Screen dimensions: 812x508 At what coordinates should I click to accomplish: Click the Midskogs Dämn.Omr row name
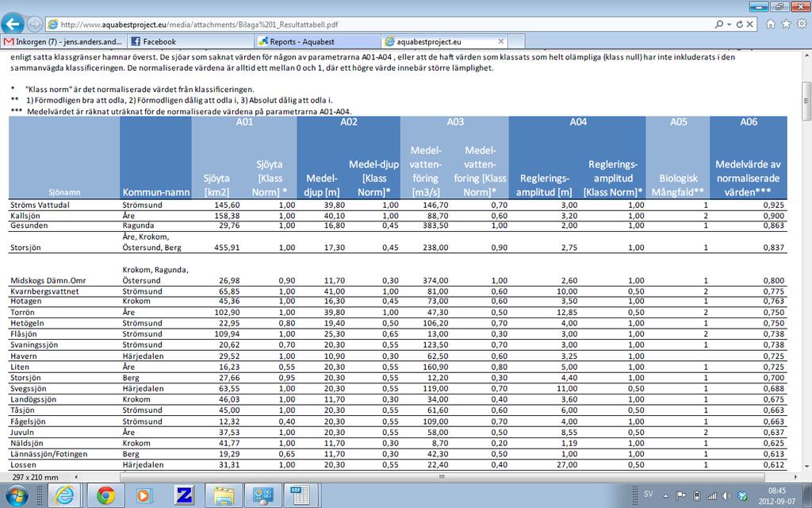pos(48,280)
